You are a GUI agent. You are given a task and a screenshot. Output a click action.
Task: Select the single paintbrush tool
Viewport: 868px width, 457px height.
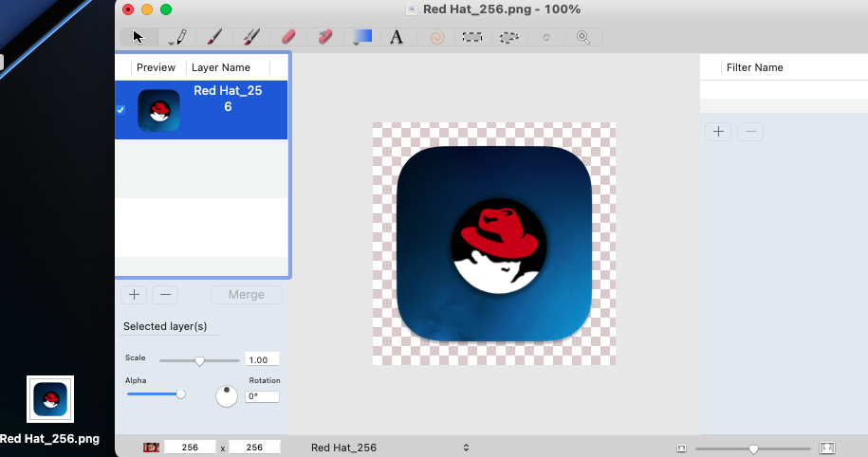pos(214,37)
